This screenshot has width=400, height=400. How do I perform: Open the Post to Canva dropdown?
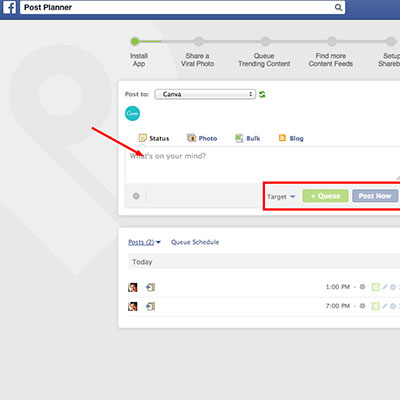[x=205, y=94]
